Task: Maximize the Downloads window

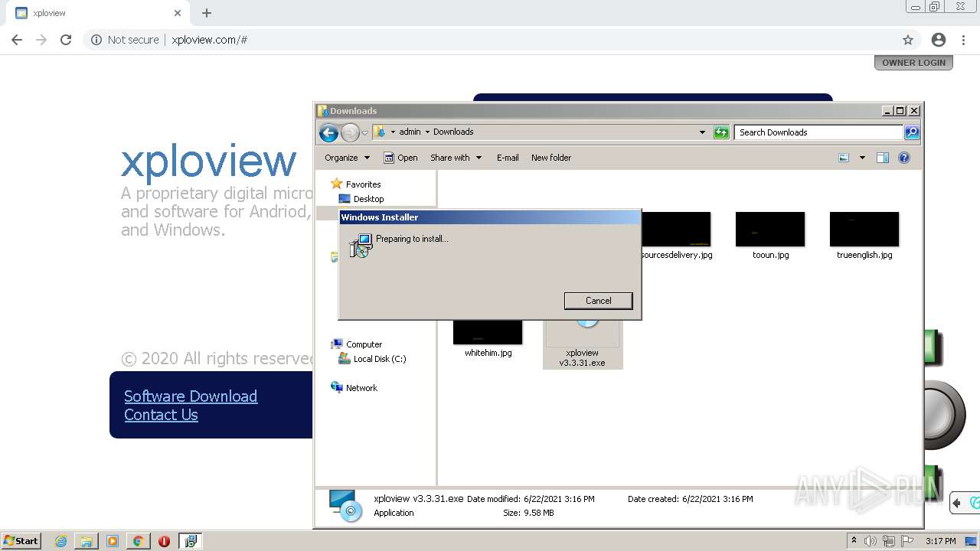Action: 900,111
